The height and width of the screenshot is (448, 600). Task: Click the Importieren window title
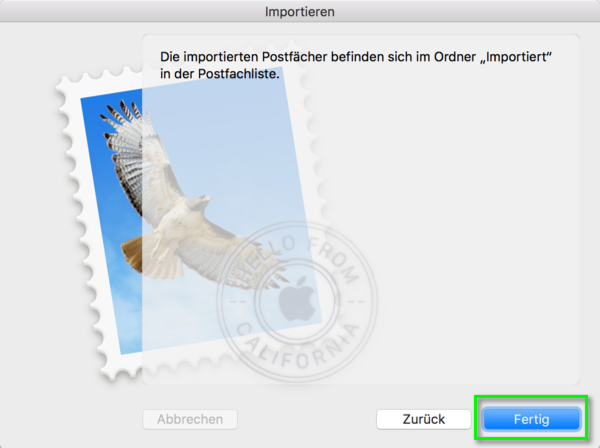click(x=300, y=11)
